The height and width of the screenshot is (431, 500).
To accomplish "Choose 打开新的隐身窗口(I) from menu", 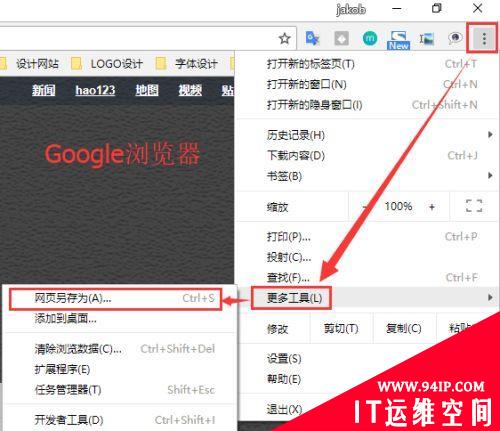I will (x=368, y=105).
